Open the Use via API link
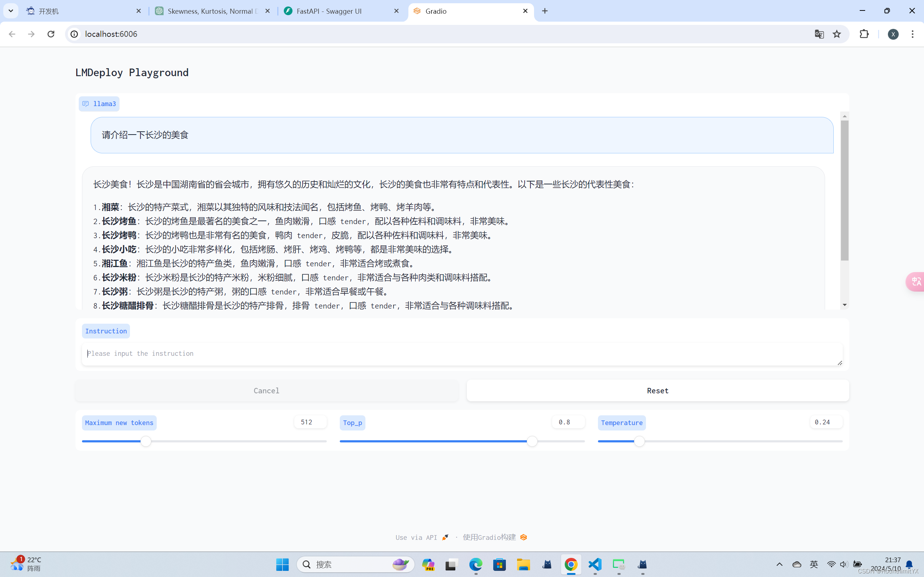The width and height of the screenshot is (924, 577). tap(422, 537)
